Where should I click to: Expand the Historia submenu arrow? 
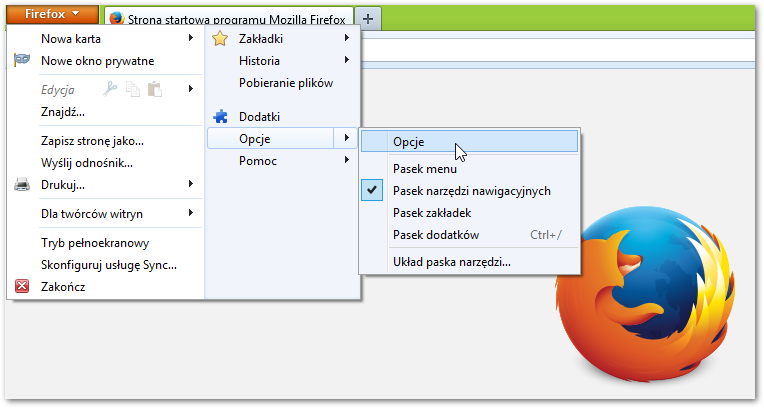347,60
